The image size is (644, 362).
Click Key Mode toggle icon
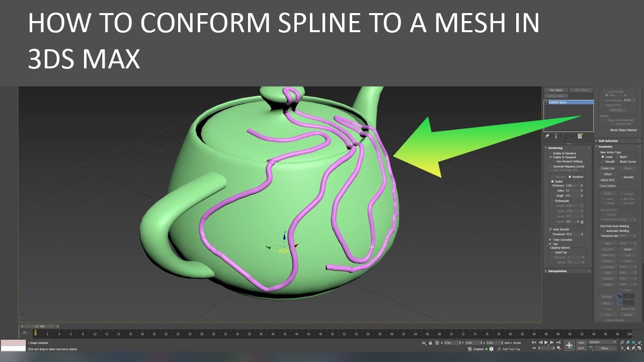(534, 348)
